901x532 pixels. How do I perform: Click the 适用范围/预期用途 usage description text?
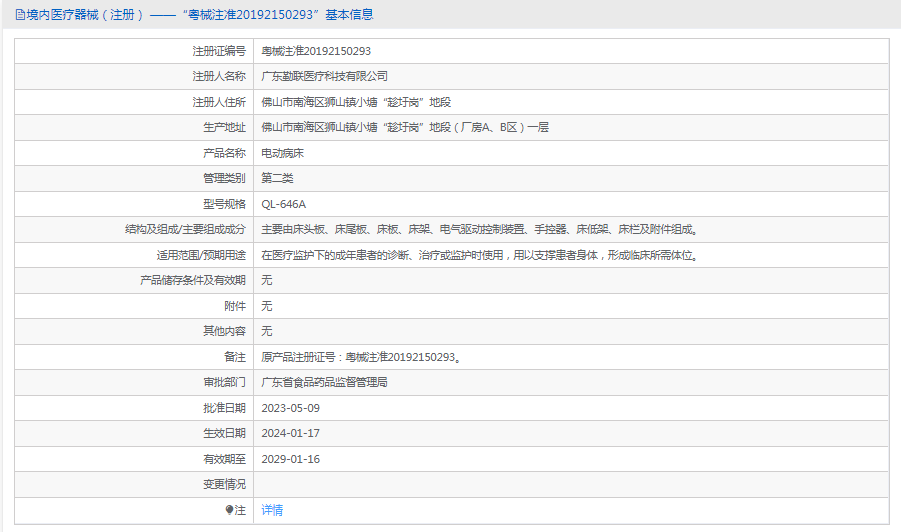(478, 255)
